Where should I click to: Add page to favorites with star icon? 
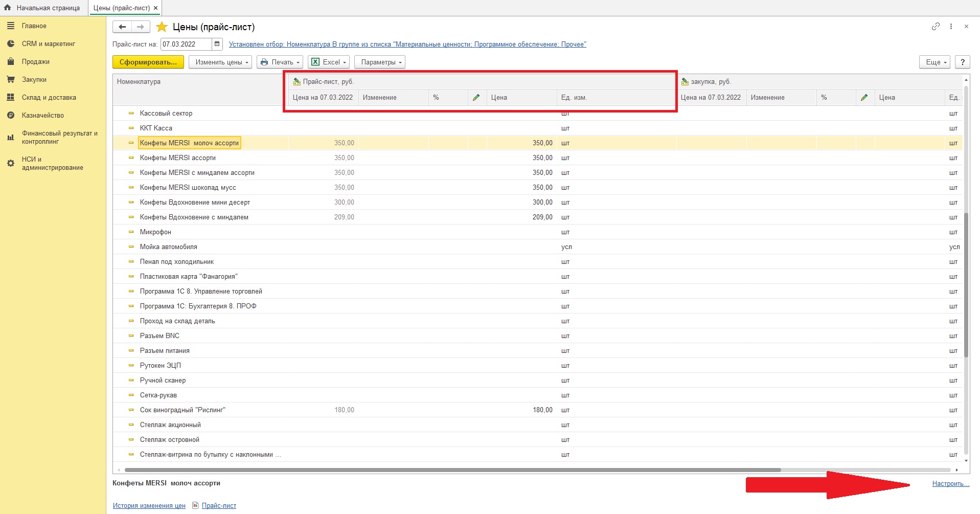162,27
